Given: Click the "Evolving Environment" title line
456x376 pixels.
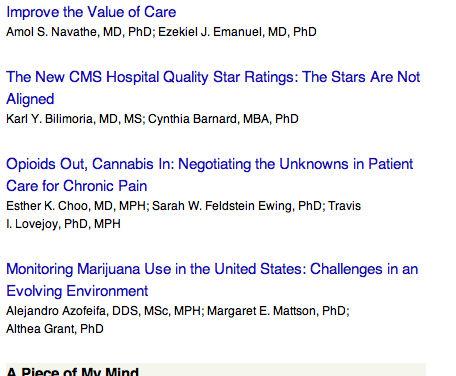Looking at the screenshot, I should (77, 291).
